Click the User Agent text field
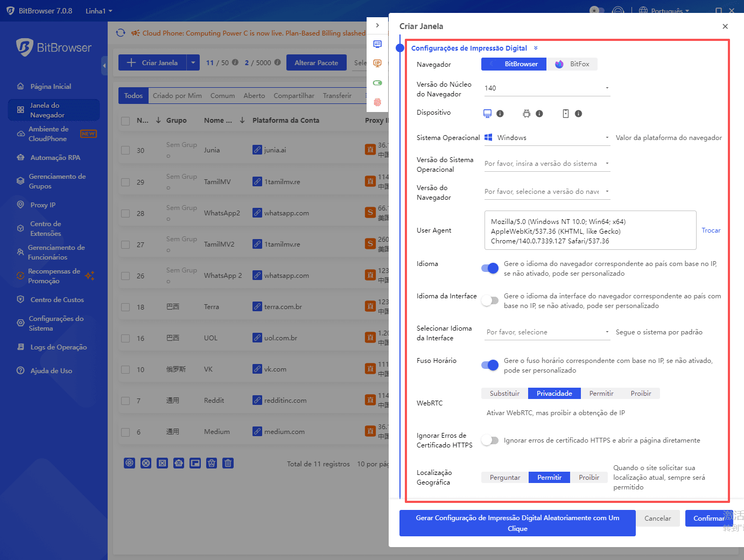 (590, 230)
